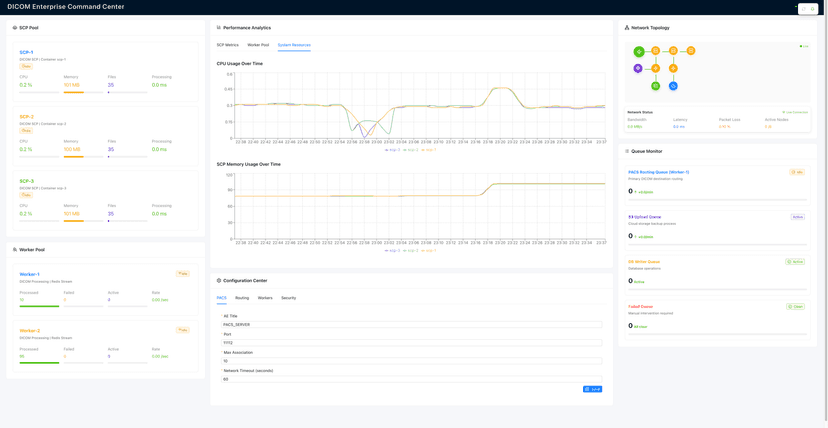Click the "SCP Memory Usage Over Time" title
Screen dimensions: 828x428
249,164
